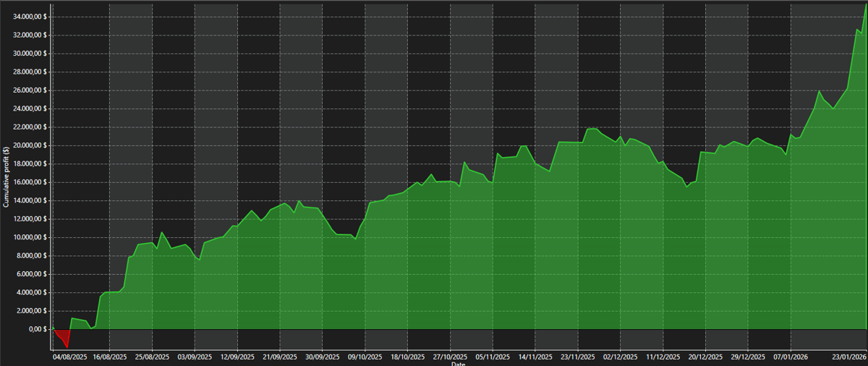
Task: Select the 23/01/2026 date label
Action: (849, 357)
